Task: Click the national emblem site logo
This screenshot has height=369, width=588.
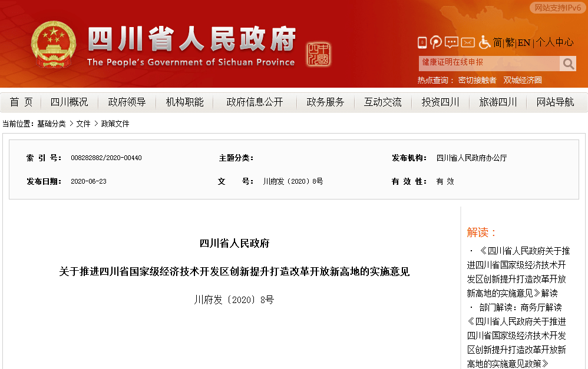Action: click(x=55, y=44)
